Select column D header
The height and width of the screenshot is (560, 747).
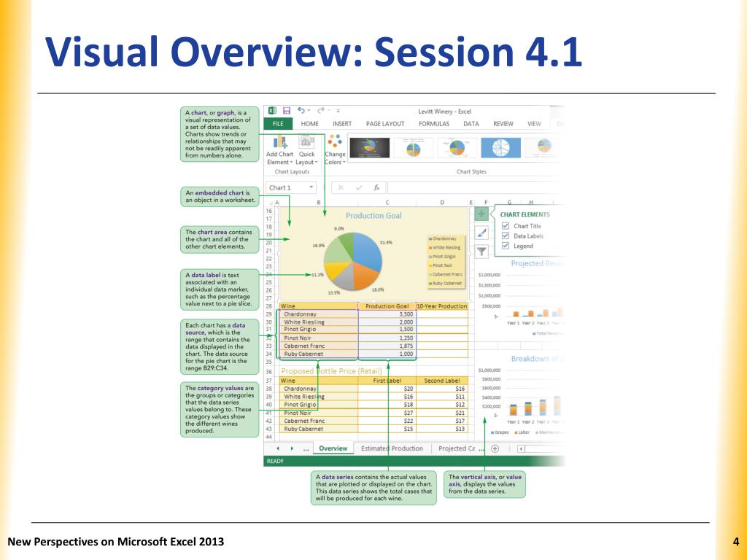coord(442,203)
